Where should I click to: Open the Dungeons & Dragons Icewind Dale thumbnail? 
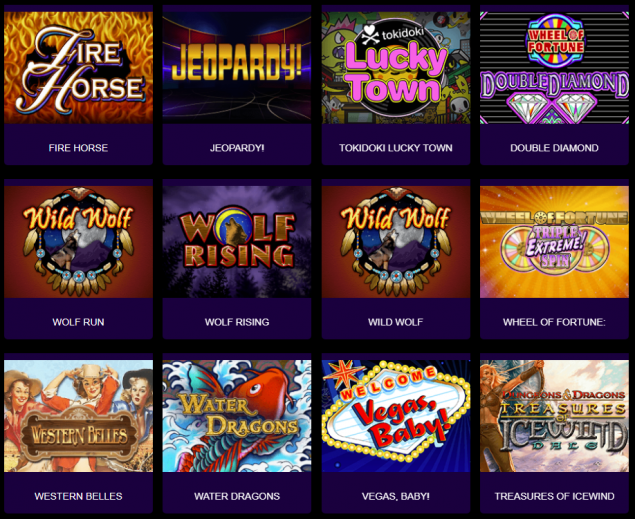coord(554,416)
